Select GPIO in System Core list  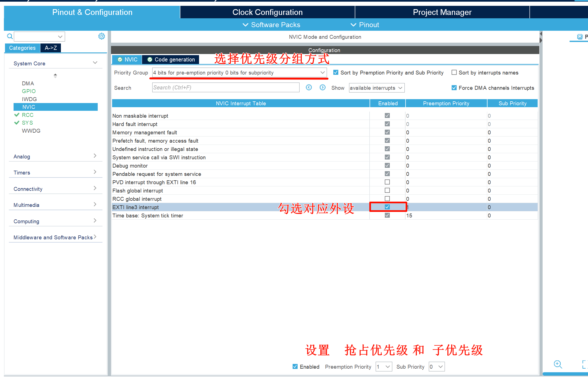click(x=29, y=91)
